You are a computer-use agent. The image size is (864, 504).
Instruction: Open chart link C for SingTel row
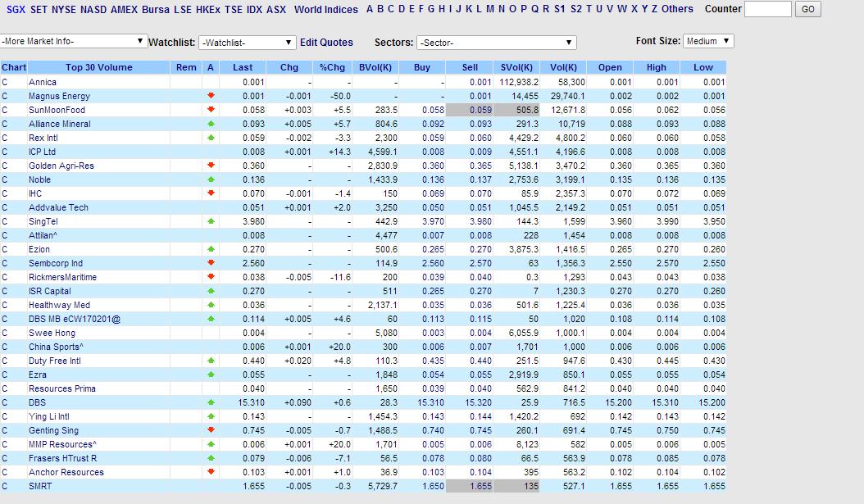4,221
